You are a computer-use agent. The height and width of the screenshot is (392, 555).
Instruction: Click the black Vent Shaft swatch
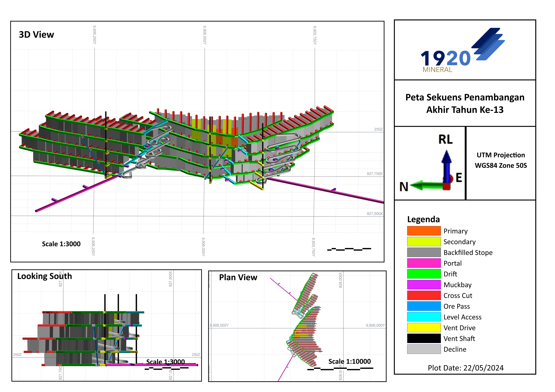coord(424,338)
